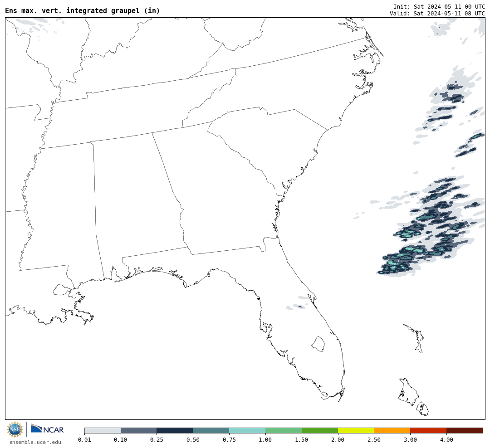The image size is (490, 448).
Task: Click the colorbar label 2.00
Action: [338, 439]
